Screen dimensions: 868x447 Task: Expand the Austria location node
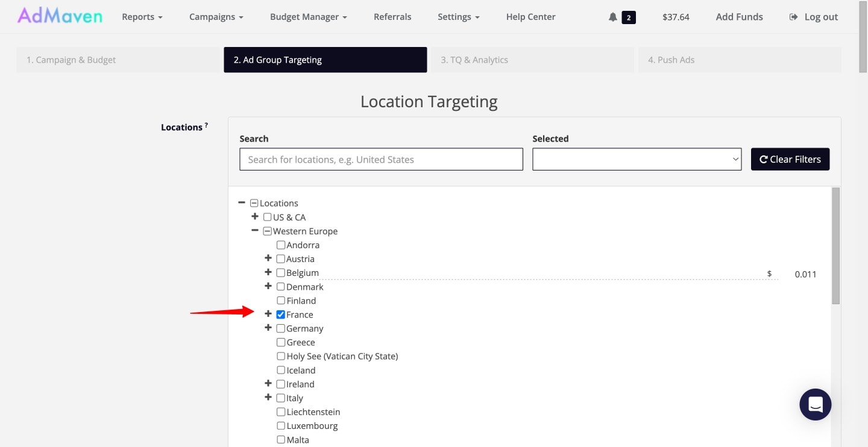pos(268,258)
